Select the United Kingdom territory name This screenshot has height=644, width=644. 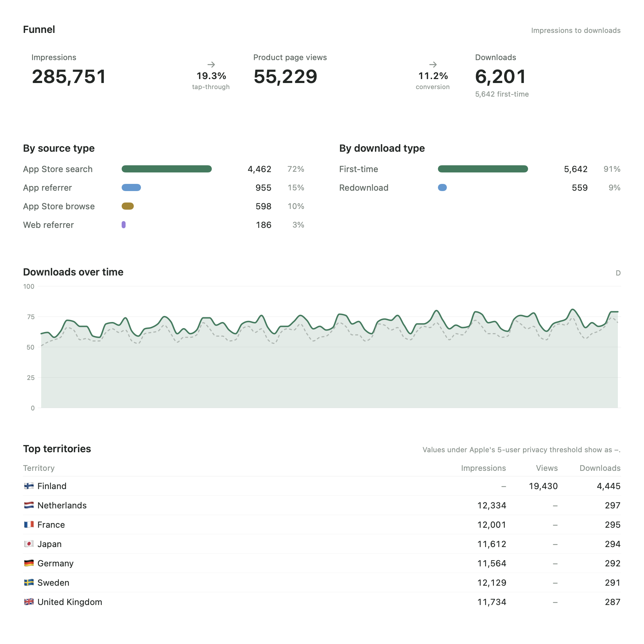[x=70, y=602]
